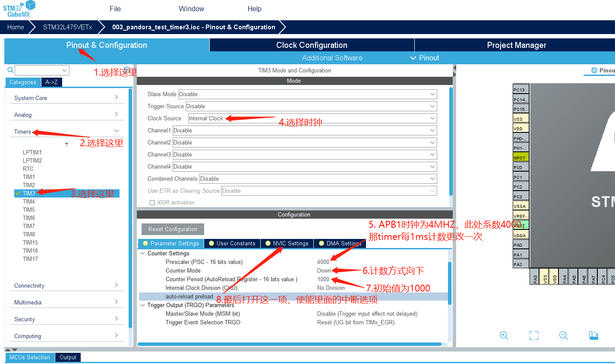Click the sort arrows above LPTIM1
The image size is (615, 364).
pyautogui.click(x=66, y=144)
